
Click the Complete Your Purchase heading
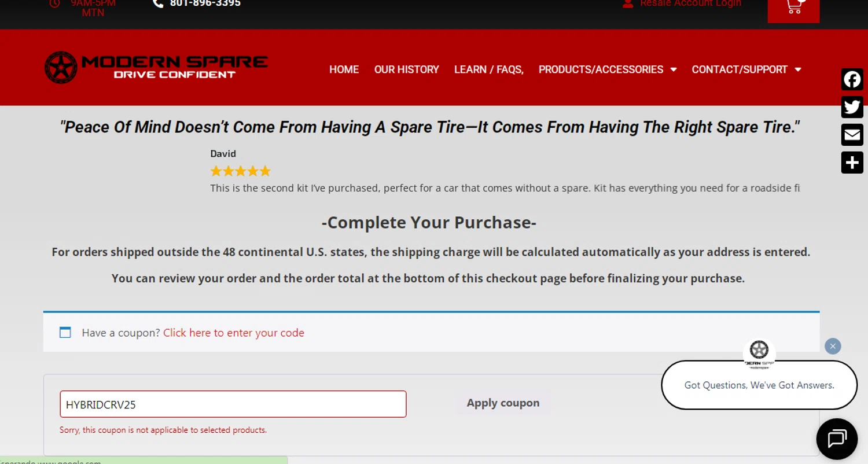pos(429,223)
